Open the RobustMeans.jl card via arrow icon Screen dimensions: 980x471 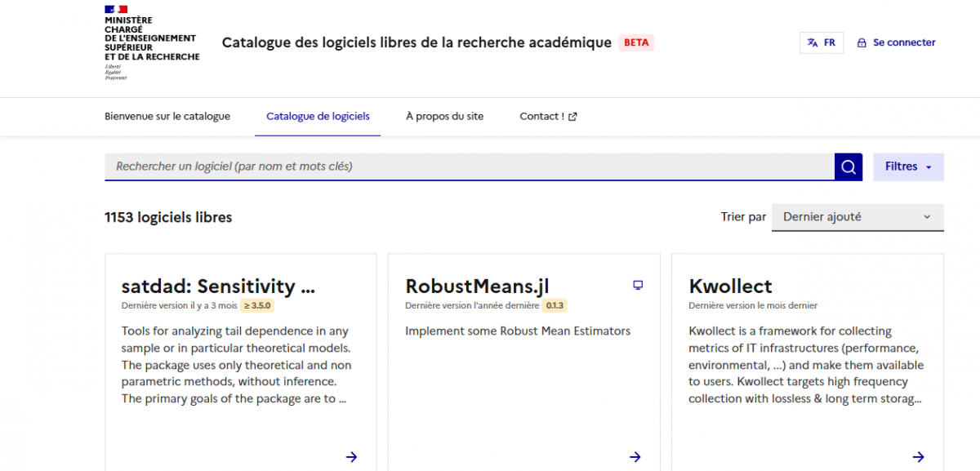click(x=635, y=457)
